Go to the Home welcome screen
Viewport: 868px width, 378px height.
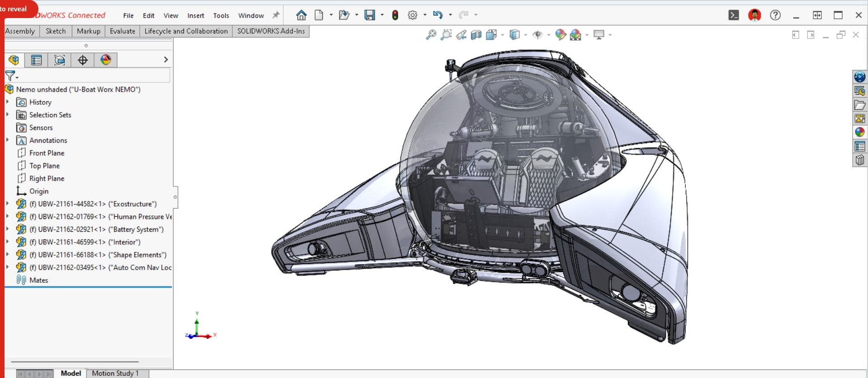point(301,15)
